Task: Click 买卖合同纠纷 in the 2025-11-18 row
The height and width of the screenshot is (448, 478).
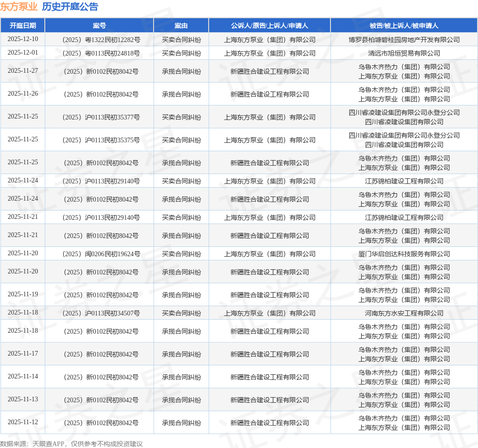Action: click(x=182, y=313)
